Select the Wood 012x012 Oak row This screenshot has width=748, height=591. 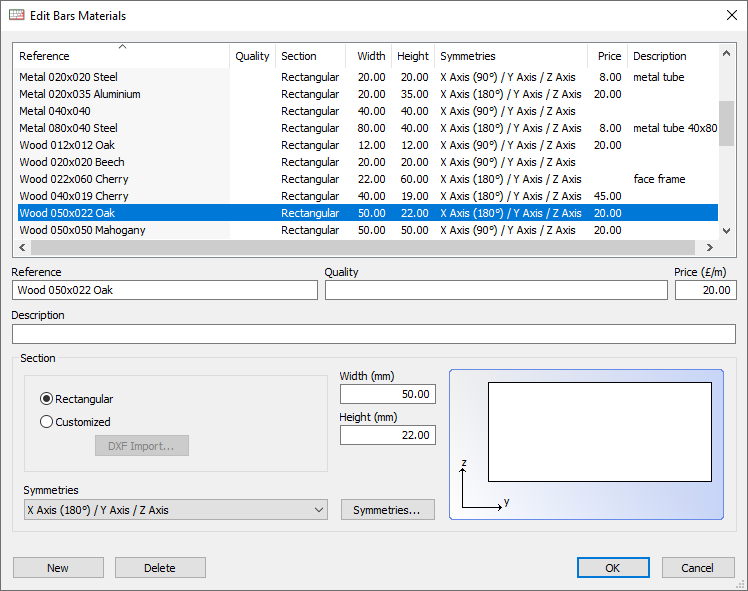(x=368, y=145)
